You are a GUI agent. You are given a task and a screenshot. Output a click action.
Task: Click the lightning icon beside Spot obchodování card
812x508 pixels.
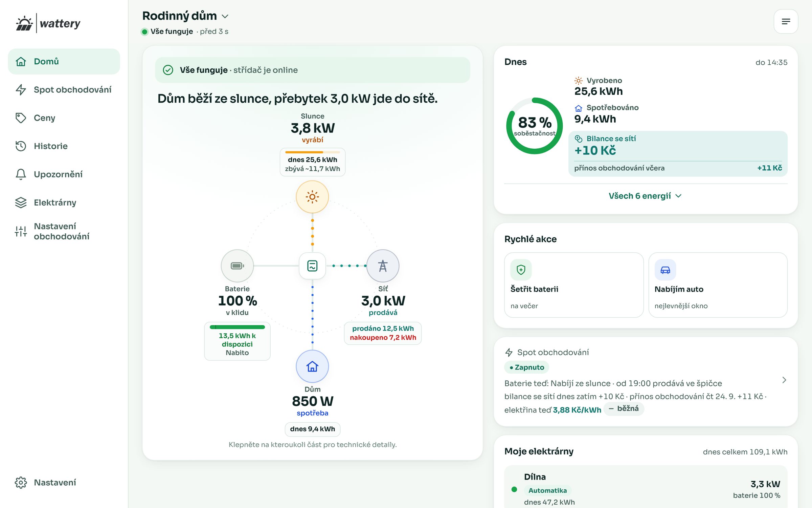509,352
